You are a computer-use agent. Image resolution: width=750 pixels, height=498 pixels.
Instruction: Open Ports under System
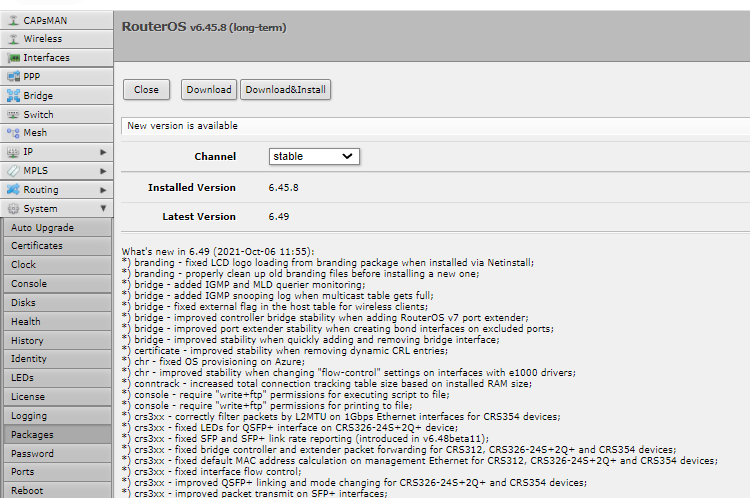coord(57,472)
